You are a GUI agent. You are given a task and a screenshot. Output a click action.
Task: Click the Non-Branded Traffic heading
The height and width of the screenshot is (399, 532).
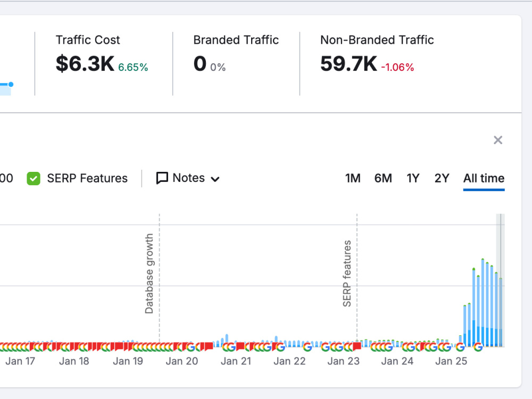377,40
